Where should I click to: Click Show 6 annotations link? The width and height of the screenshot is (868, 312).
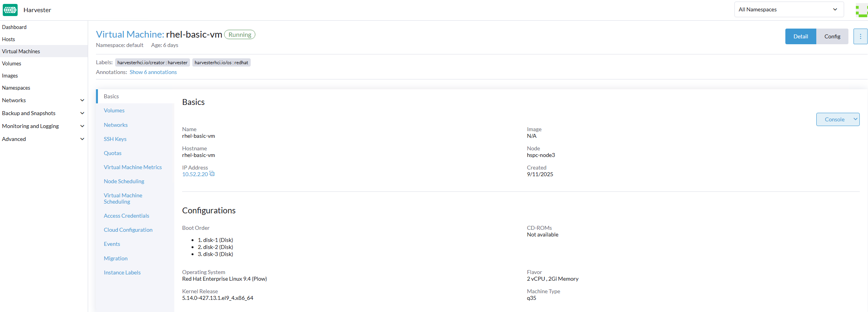point(153,72)
